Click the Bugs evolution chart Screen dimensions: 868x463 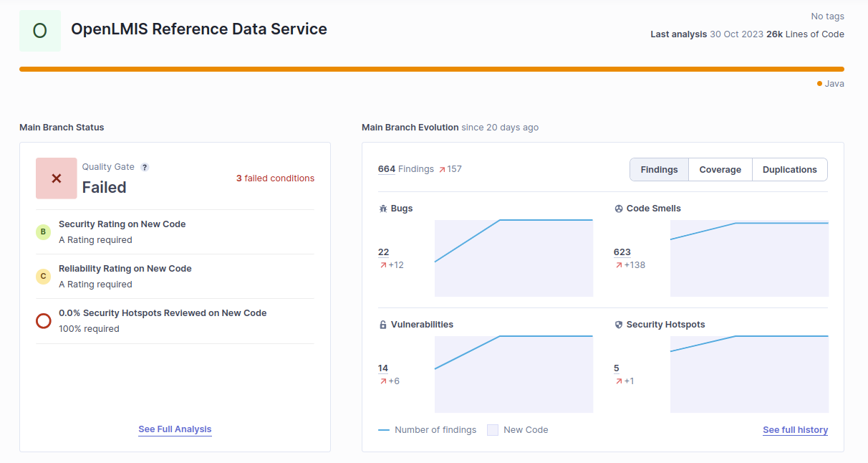click(513, 258)
